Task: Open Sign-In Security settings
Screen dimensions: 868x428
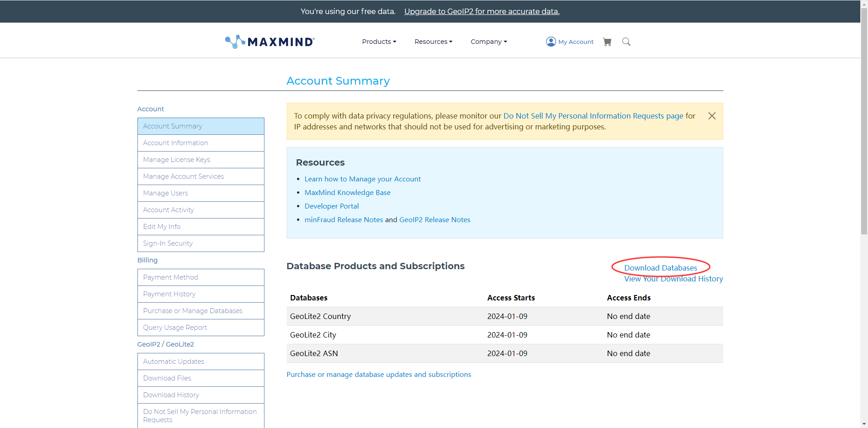Action: pyautogui.click(x=201, y=243)
